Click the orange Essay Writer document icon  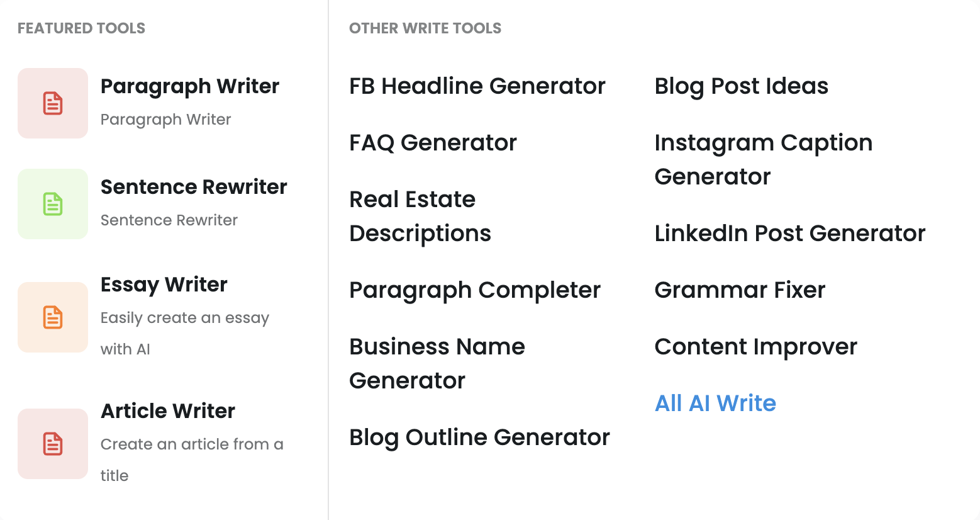point(53,317)
